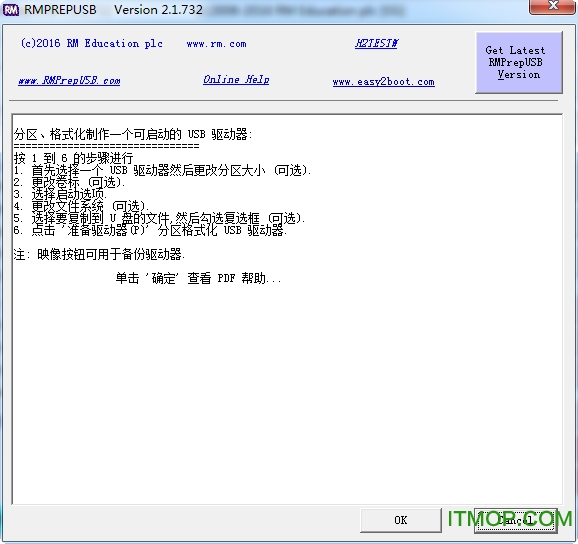
Task: Visit the www.easy2boot.com link
Action: coord(383,81)
